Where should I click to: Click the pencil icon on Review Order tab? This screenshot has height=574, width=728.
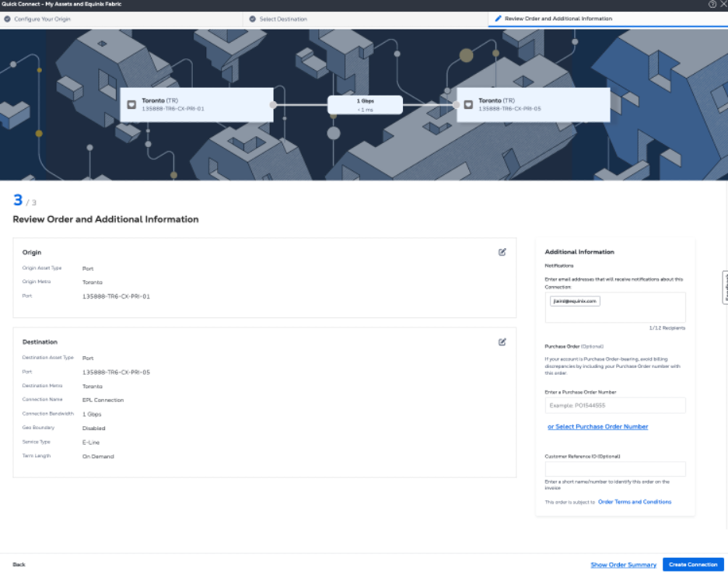498,19
